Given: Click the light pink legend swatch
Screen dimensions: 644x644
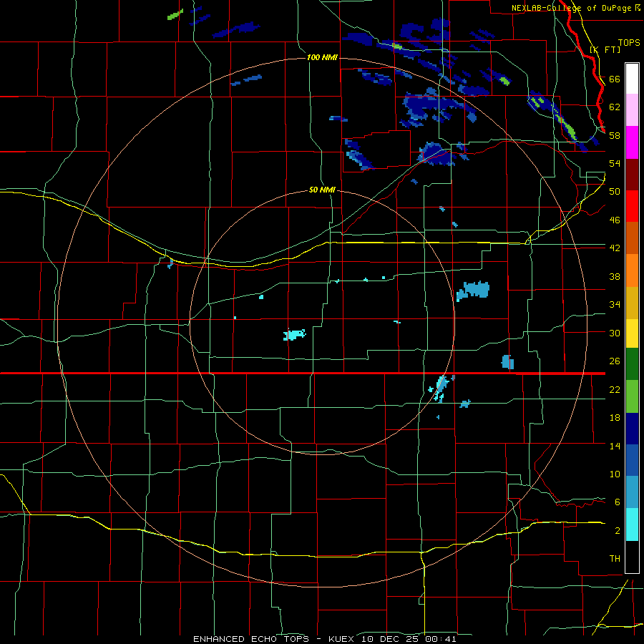Looking at the screenshot, I should point(632,110).
